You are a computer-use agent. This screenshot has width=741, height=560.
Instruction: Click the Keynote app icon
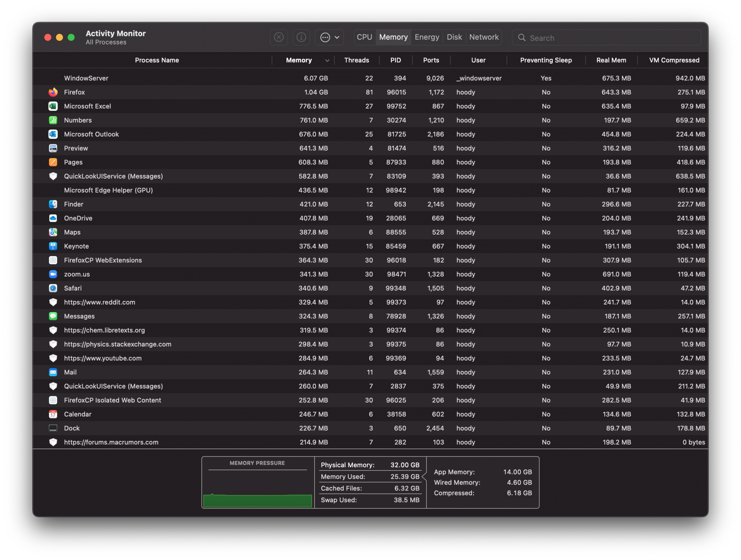53,246
